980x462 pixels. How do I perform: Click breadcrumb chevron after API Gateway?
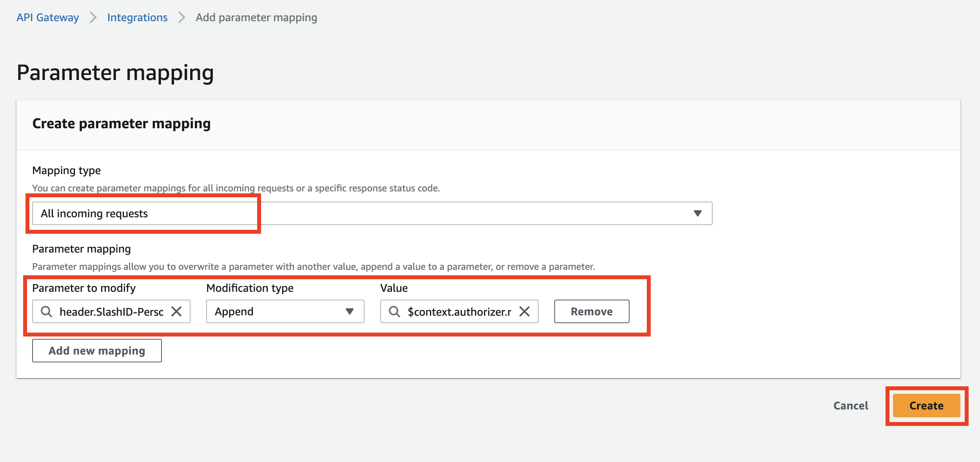pos(93,18)
